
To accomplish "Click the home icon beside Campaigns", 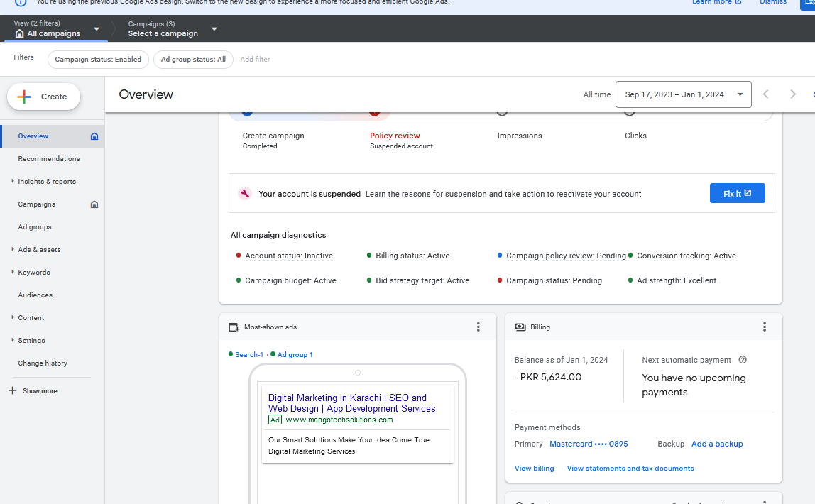I will pos(94,204).
